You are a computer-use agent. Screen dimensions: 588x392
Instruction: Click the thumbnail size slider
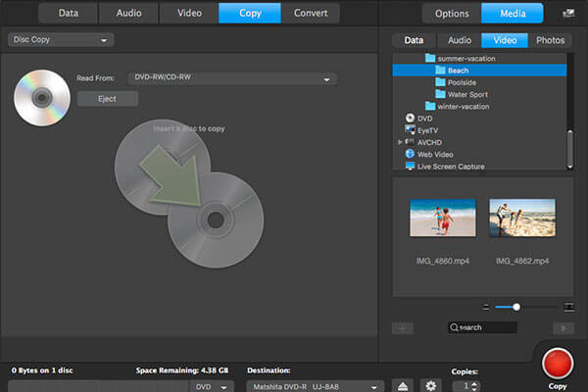[516, 307]
